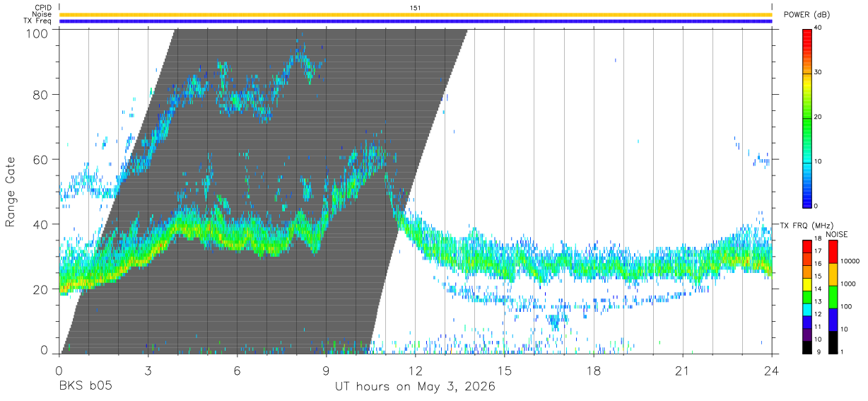Click the 60 tick on Range Gate axis

[40, 159]
